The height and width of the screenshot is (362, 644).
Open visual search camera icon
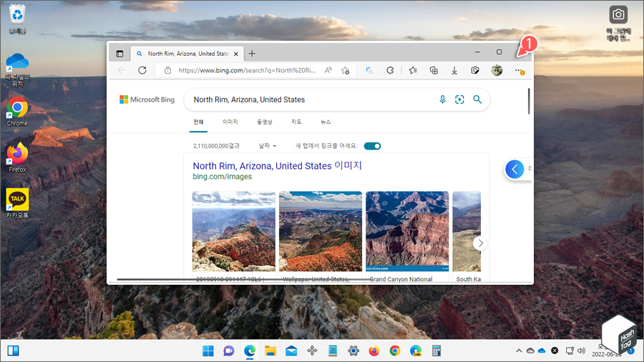(x=459, y=99)
